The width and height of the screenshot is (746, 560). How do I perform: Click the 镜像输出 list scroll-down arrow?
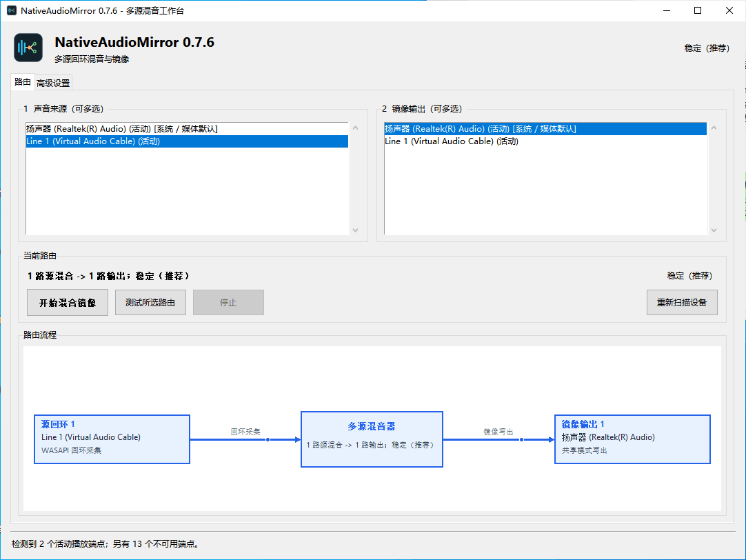point(714,230)
